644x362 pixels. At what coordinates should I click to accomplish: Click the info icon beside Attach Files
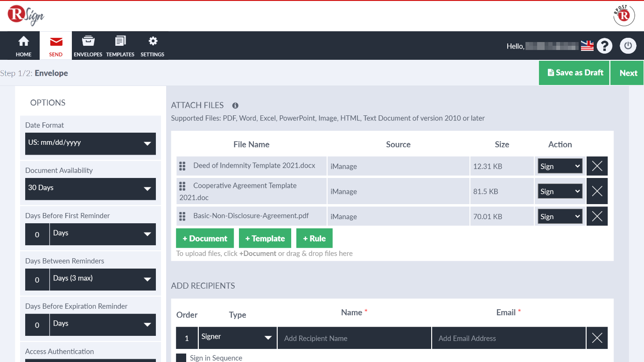click(x=235, y=106)
